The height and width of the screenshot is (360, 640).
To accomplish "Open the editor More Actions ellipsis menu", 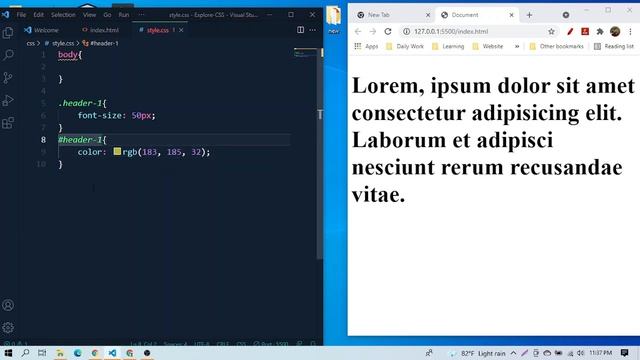I will [x=313, y=30].
